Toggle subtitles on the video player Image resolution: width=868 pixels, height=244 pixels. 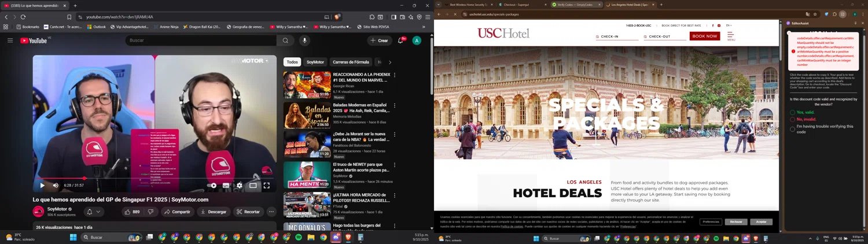[226, 186]
